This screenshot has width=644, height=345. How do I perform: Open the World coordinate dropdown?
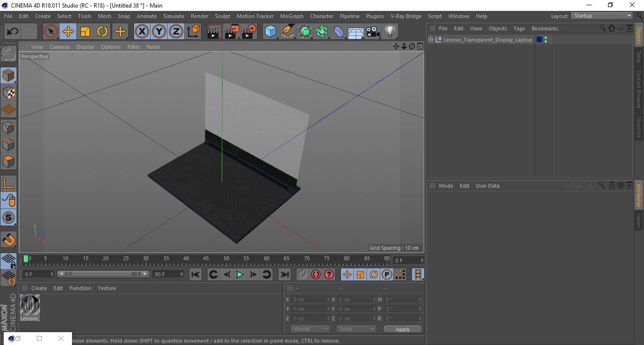coord(311,329)
